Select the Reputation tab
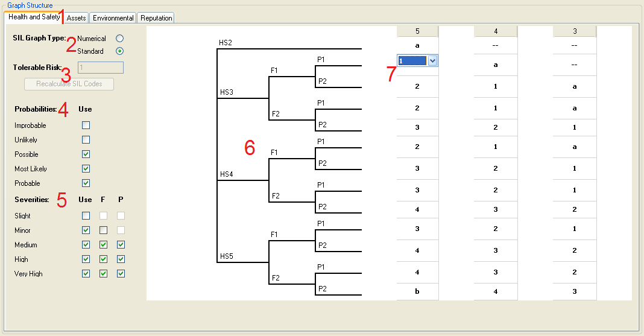 156,18
